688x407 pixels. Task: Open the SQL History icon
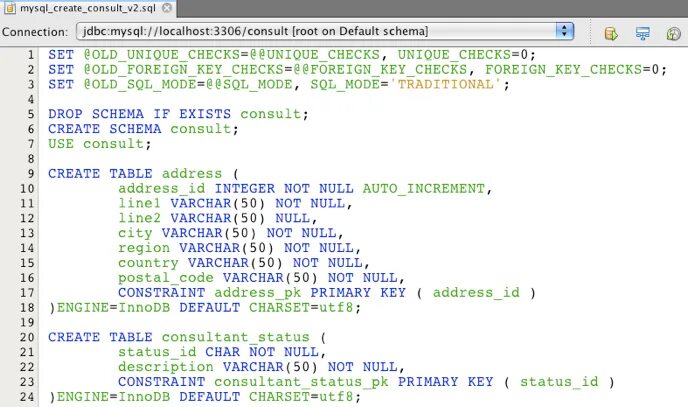pos(674,33)
